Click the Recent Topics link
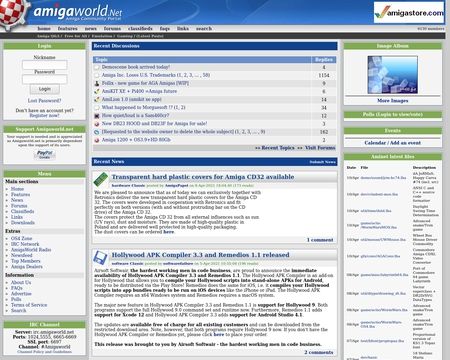Viewport: 450px width, 360px height. click(278, 148)
